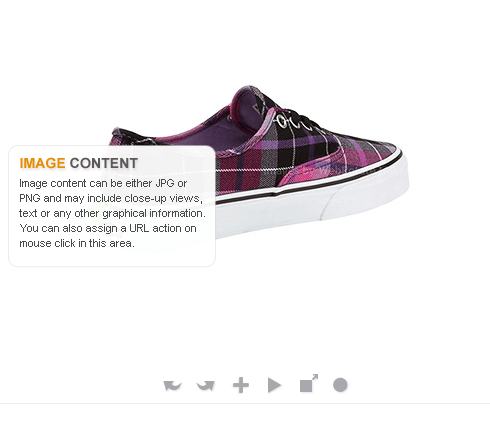The width and height of the screenshot is (490, 428).
Task: Rotate the shoe right with the arrow icon
Action: (x=206, y=385)
